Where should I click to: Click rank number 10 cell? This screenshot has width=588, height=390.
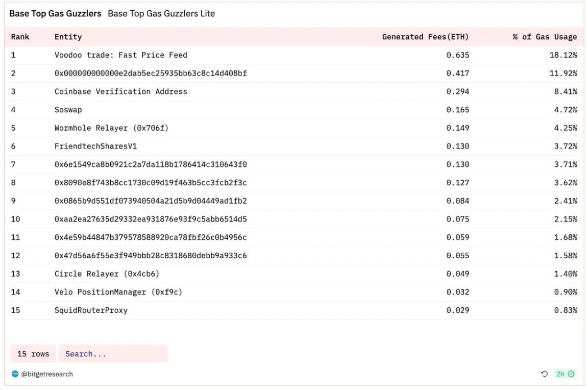click(15, 219)
